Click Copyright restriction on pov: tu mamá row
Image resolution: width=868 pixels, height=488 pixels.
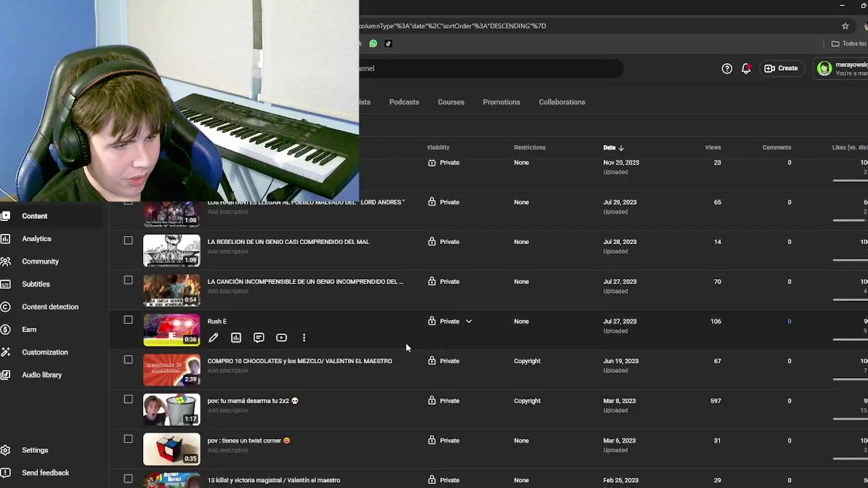click(527, 401)
